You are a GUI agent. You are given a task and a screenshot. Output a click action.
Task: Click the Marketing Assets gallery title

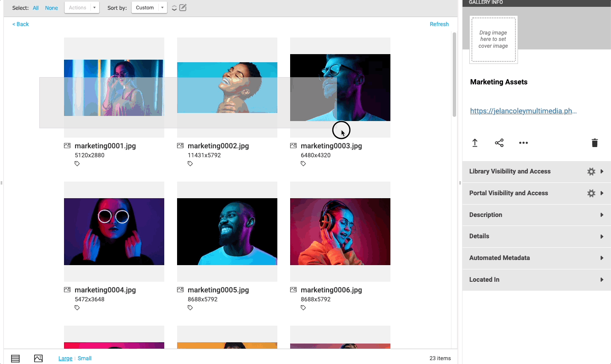(x=499, y=82)
